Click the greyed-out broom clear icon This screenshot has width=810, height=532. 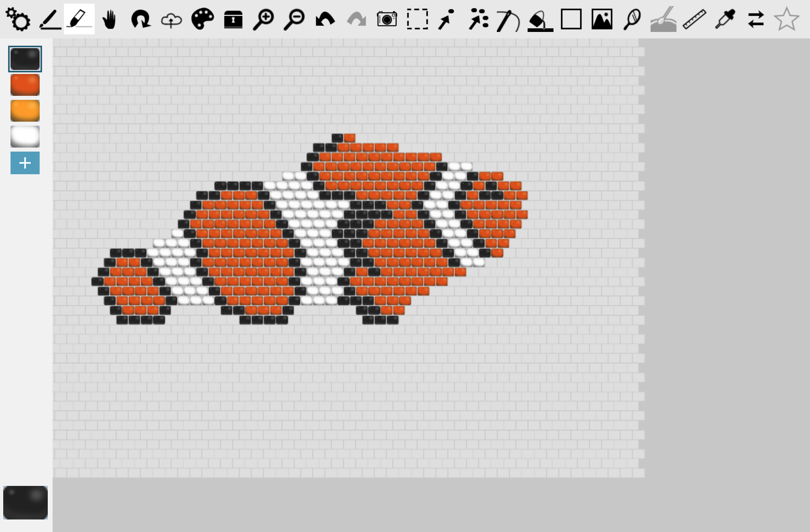[663, 19]
